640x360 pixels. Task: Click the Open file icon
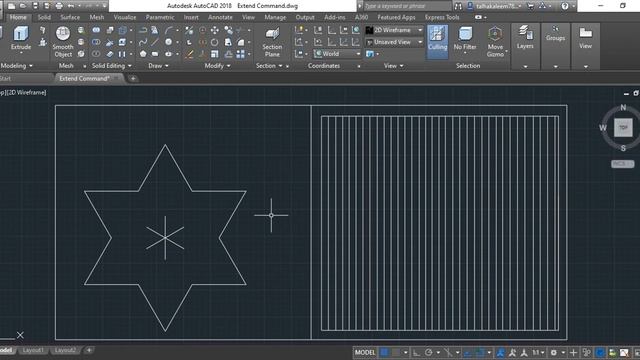pos(23,6)
